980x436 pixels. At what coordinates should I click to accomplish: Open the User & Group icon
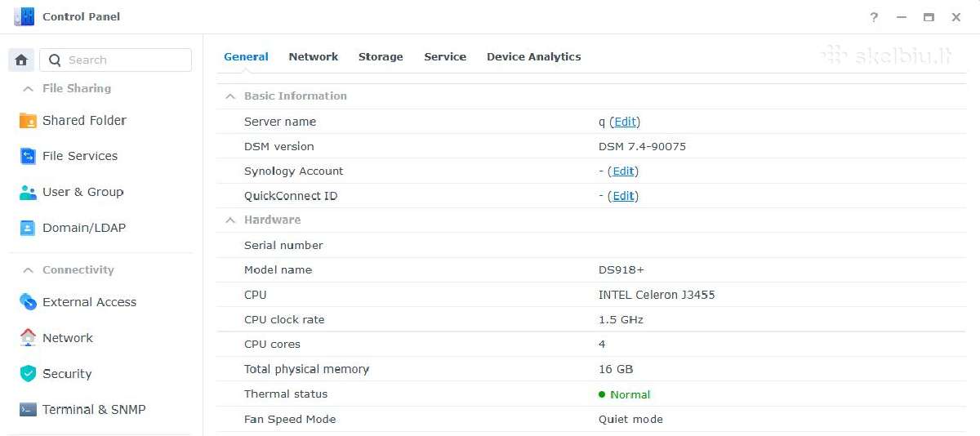28,193
